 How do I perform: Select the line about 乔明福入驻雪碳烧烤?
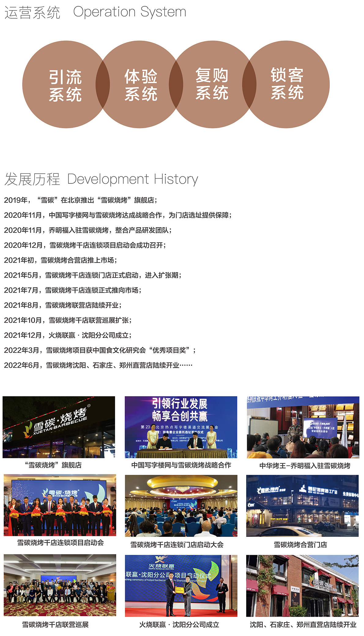[88, 230]
